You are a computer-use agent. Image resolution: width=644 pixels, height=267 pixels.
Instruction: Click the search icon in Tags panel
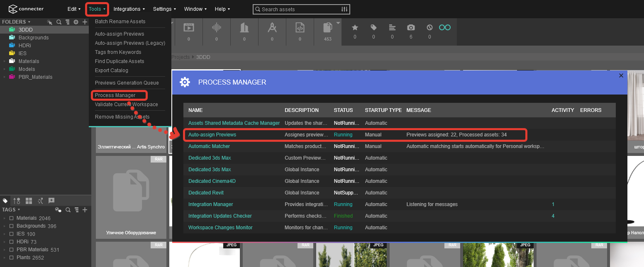[68, 210]
